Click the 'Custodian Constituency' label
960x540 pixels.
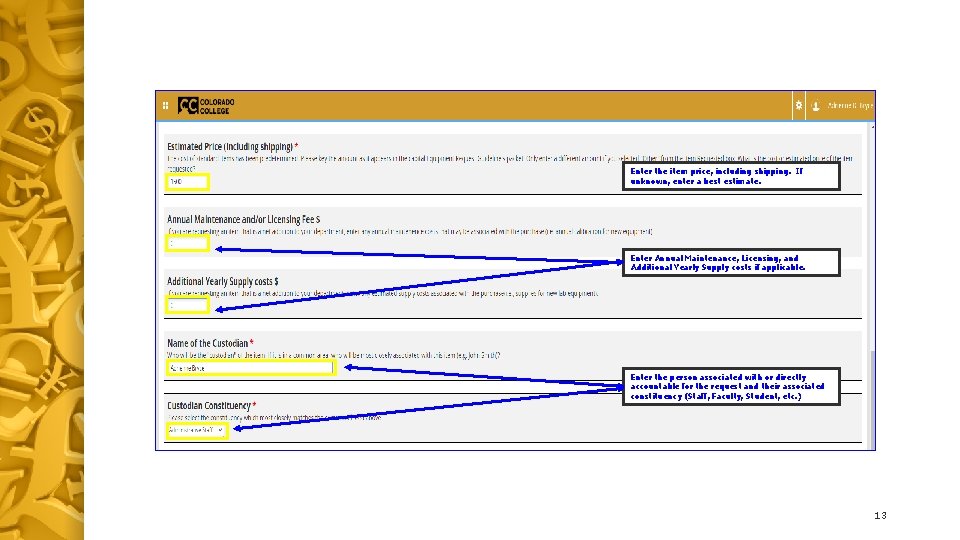209,405
